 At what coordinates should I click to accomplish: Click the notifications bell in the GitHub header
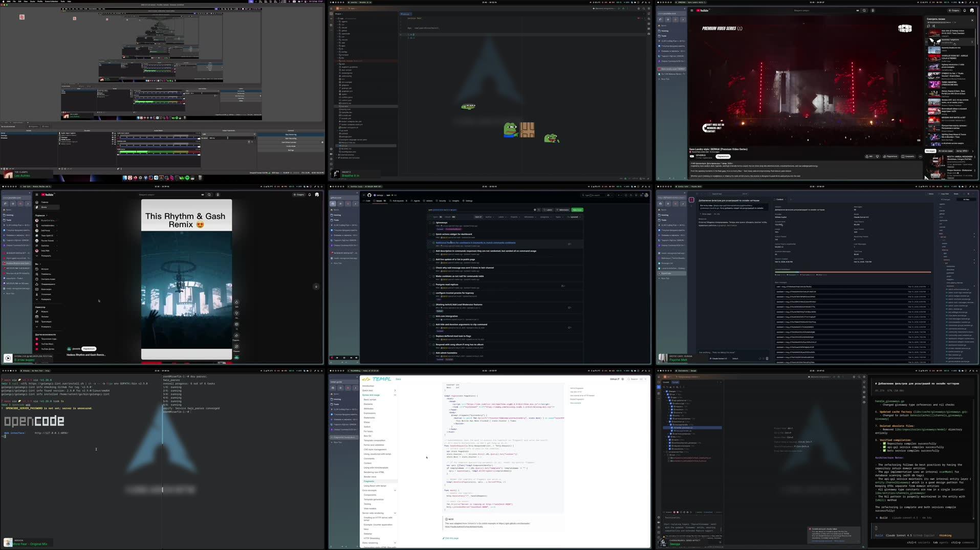pyautogui.click(x=641, y=195)
